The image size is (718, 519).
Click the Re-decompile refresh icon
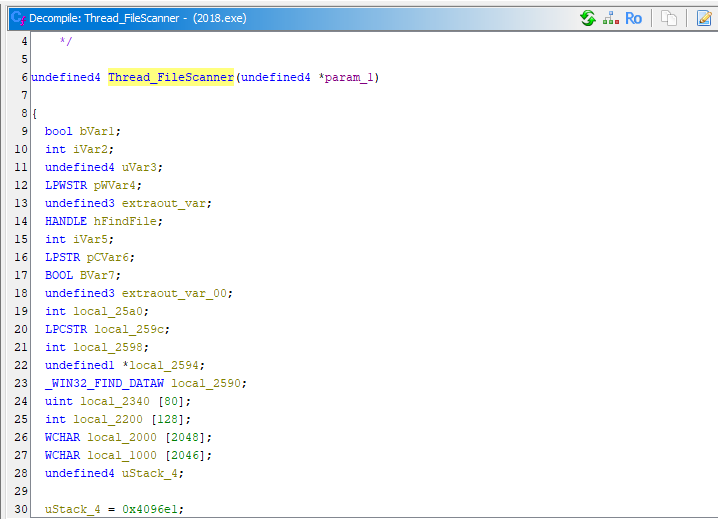click(587, 18)
